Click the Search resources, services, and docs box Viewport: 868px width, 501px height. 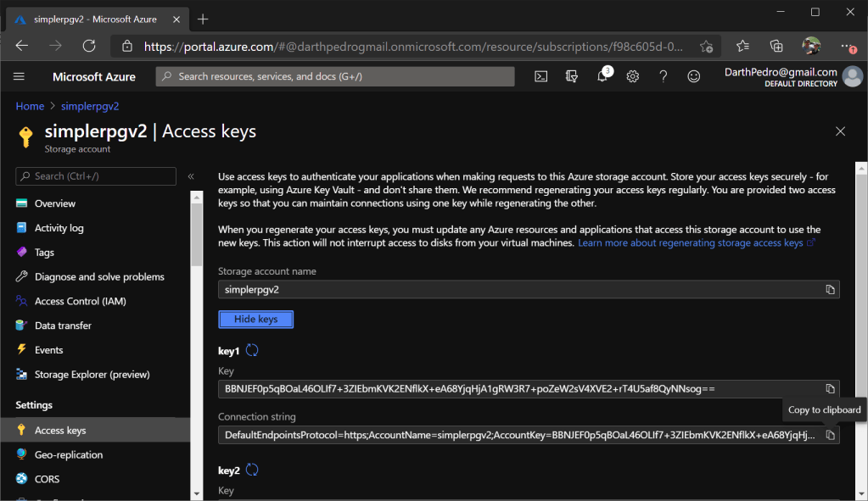click(x=335, y=76)
